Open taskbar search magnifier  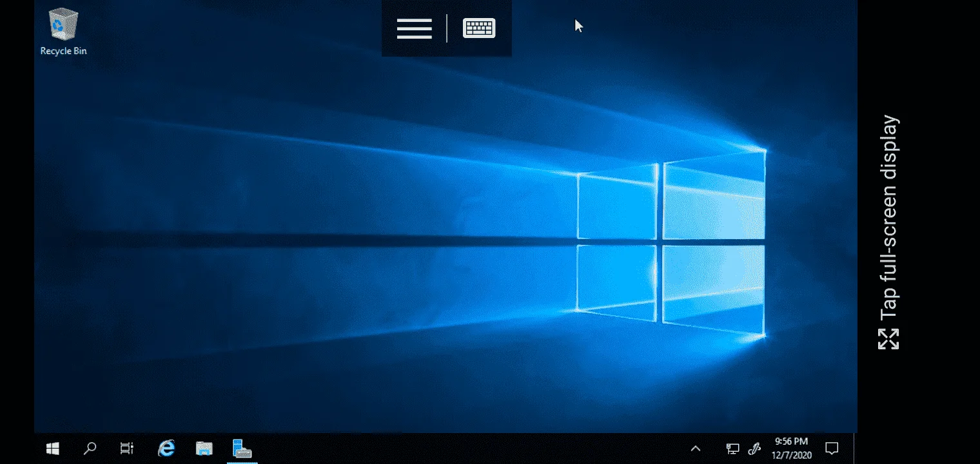pos(90,449)
